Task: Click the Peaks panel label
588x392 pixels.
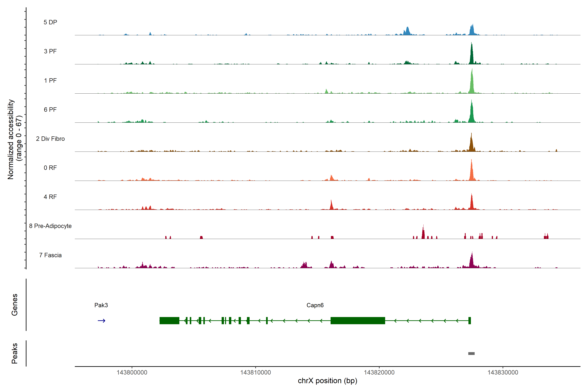Action: [x=15, y=353]
